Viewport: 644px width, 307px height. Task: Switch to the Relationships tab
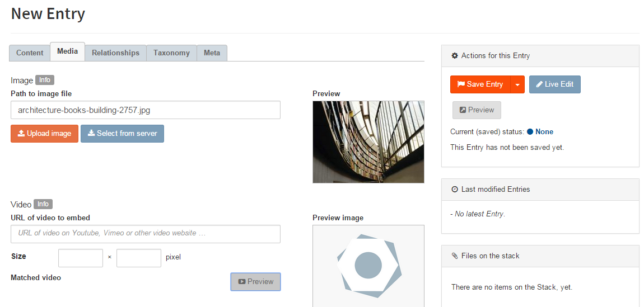(x=115, y=53)
